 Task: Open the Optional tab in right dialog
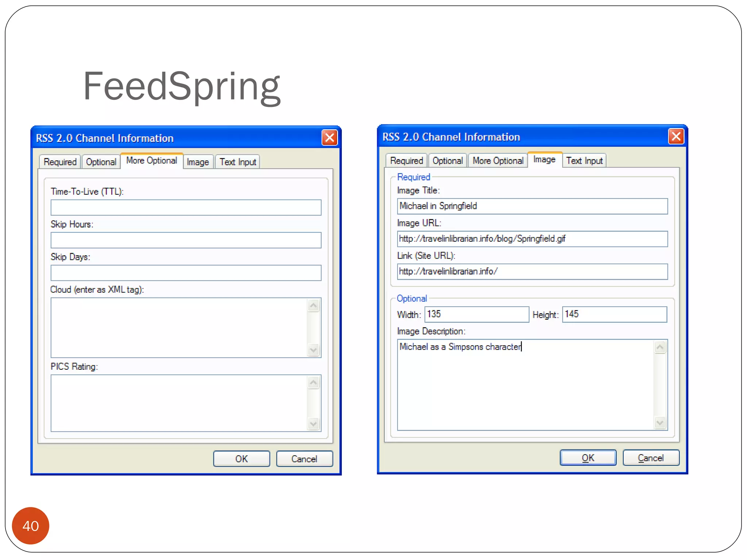[448, 161]
